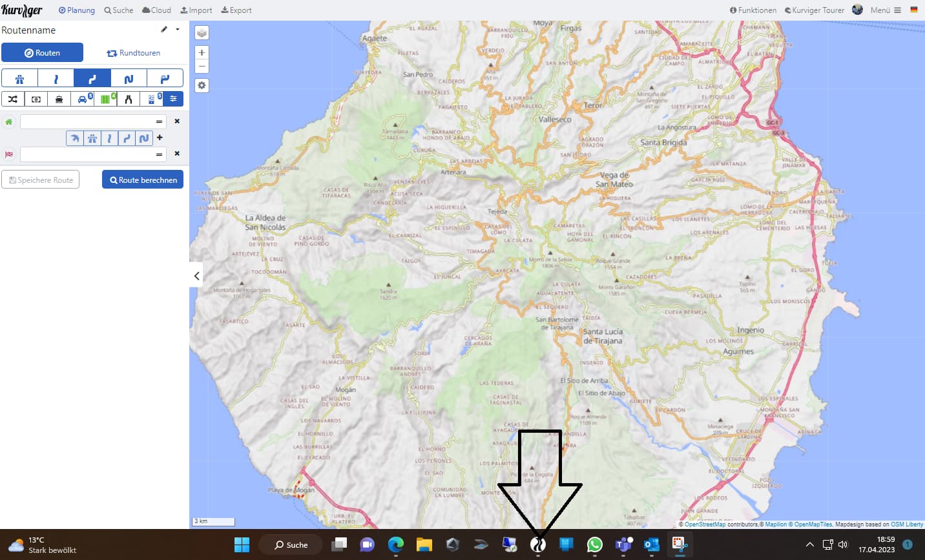Open the Cloud menu

coord(156,10)
